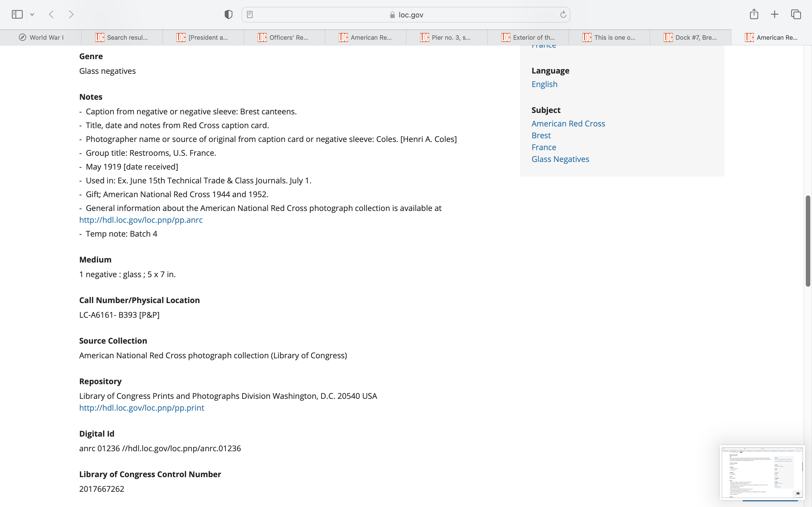Screen dimensions: 812x507
Task: Select the American Red Cross subject link
Action: tap(568, 124)
